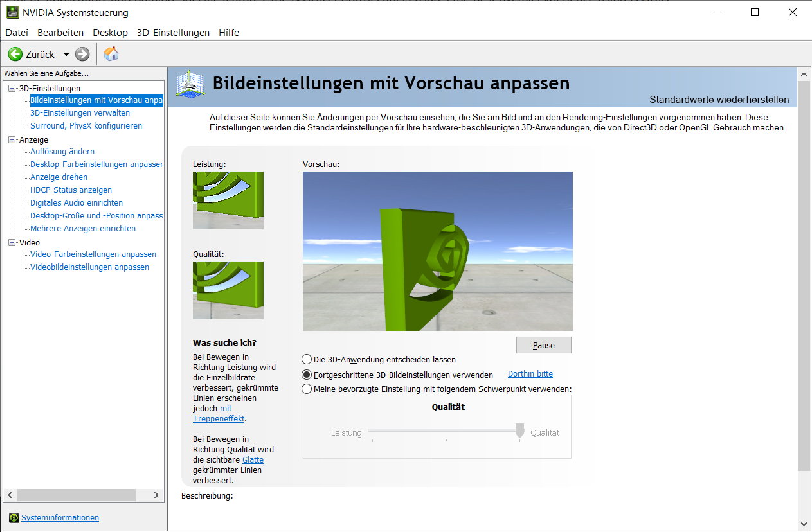The image size is (812, 532).
Task: Open Desktop-Farbeinstellungen anpassen
Action: tap(96, 164)
